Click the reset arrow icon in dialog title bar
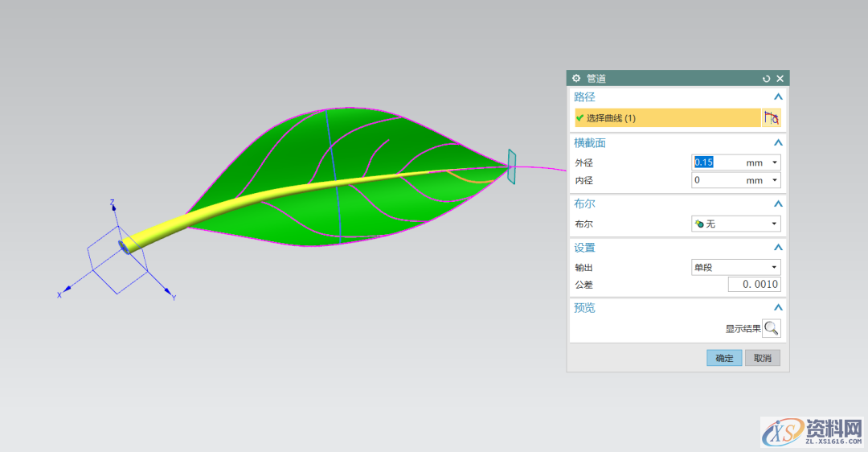Viewport: 868px width, 452px height. coord(766,79)
